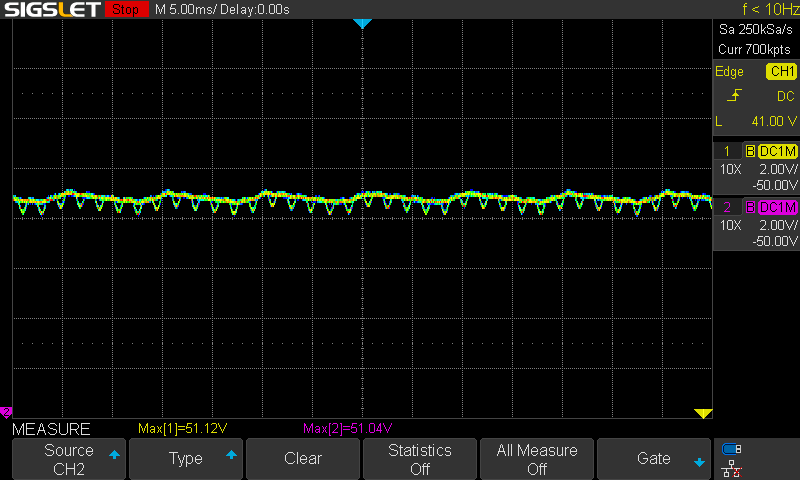Click the Edge trigger type label
The height and width of the screenshot is (480, 800).
click(x=730, y=72)
